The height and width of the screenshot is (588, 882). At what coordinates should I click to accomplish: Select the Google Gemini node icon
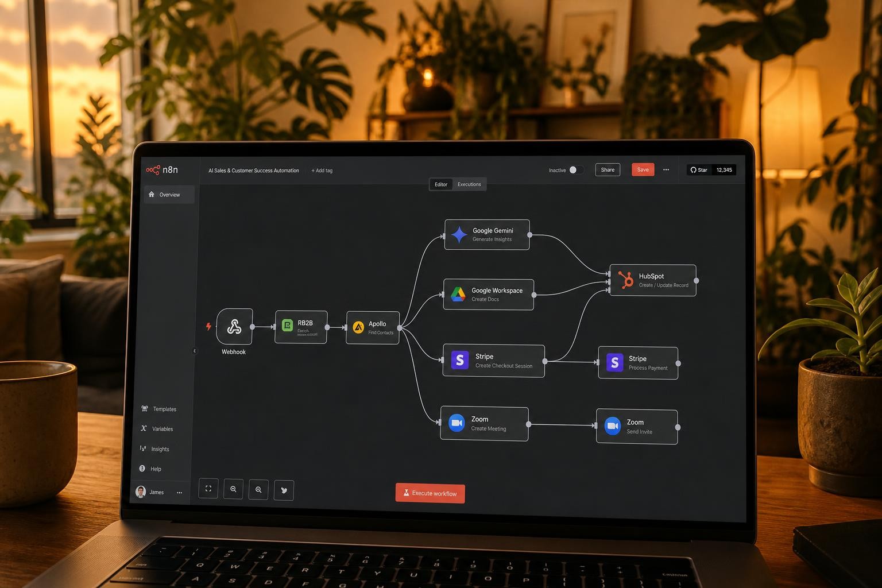[459, 234]
